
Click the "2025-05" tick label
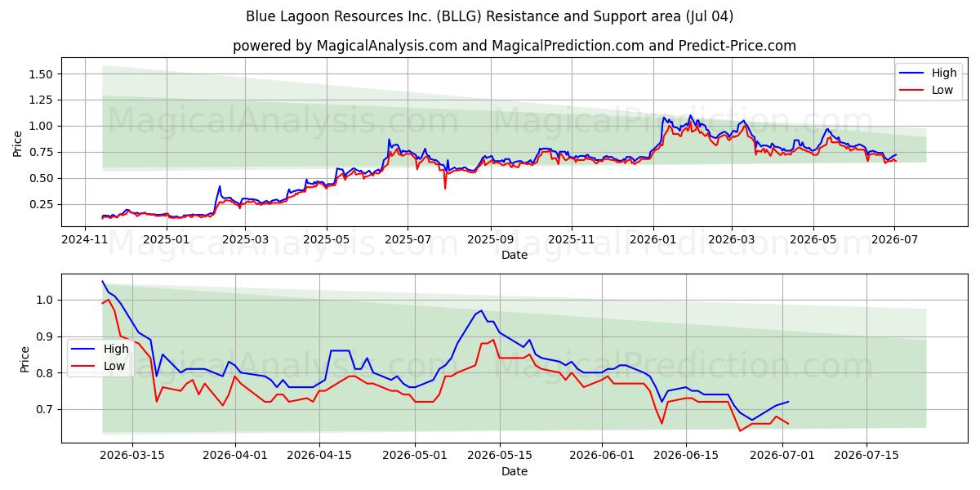327,239
